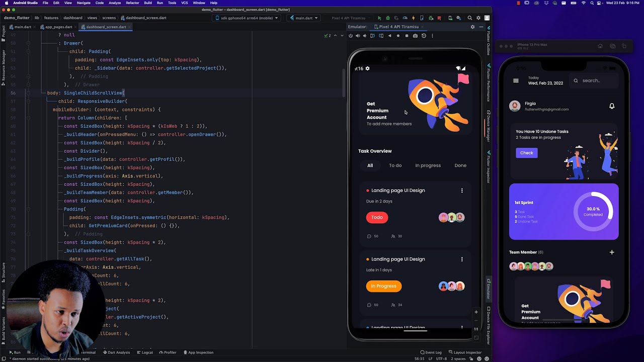Tap Firgia profile avatar on iPhone
This screenshot has width=644, height=362.
[x=514, y=106]
